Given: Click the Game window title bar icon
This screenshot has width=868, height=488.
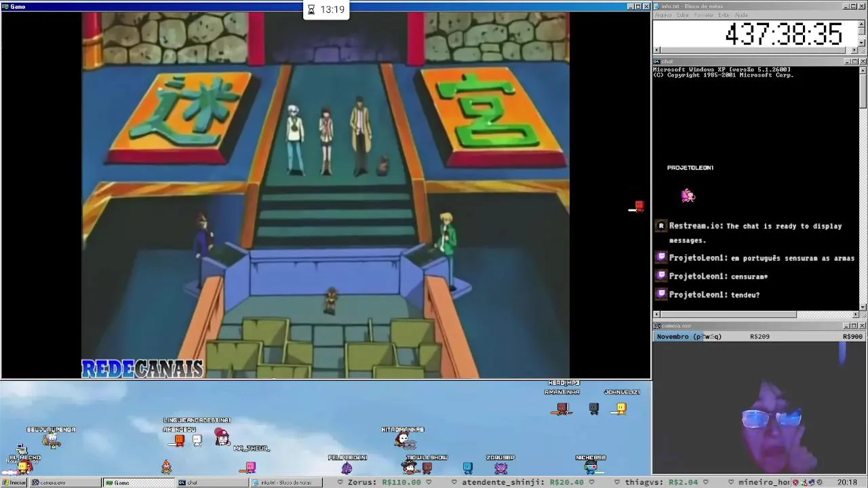Looking at the screenshot, I should click(5, 6).
